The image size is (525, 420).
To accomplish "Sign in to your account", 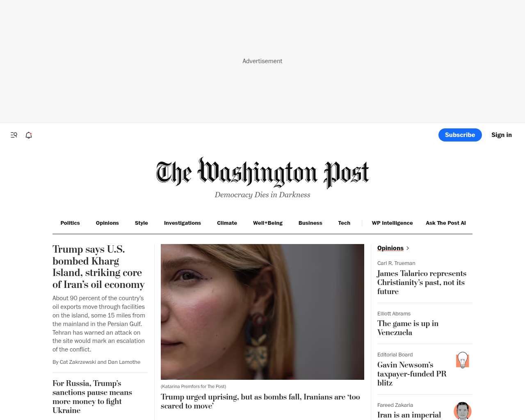I will point(502,135).
